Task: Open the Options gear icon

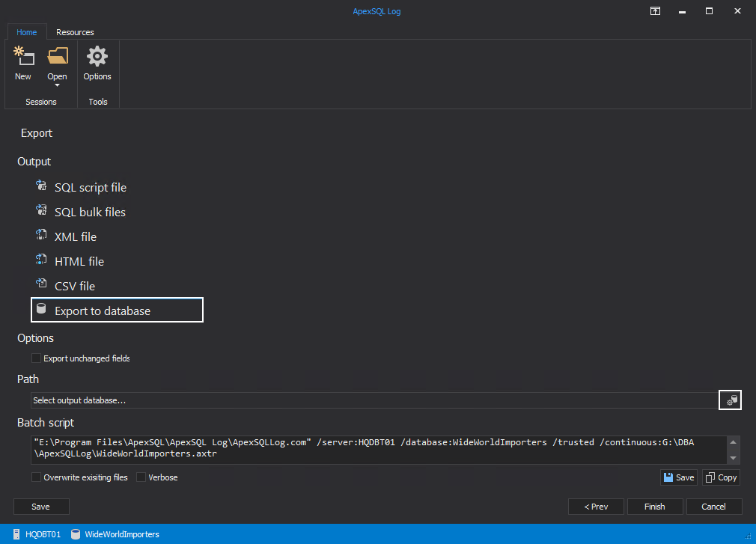Action: 97,56
